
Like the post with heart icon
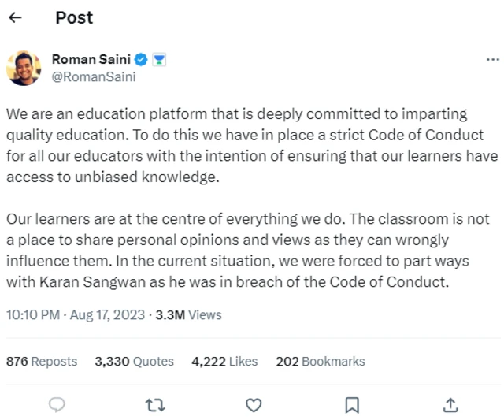click(x=254, y=404)
